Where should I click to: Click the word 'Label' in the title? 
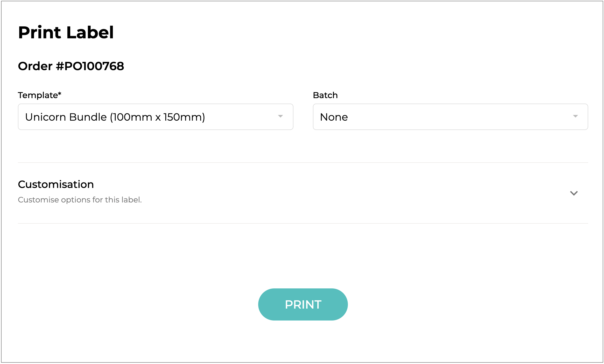click(x=90, y=33)
